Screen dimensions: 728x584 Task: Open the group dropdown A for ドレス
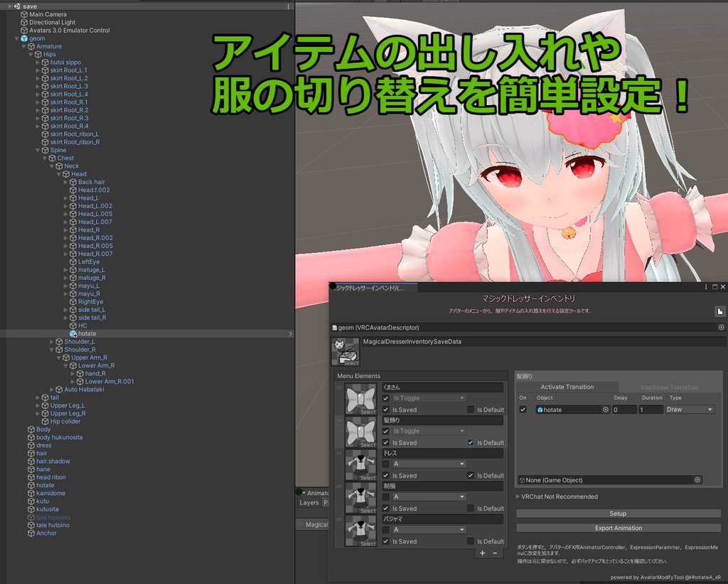tap(429, 464)
